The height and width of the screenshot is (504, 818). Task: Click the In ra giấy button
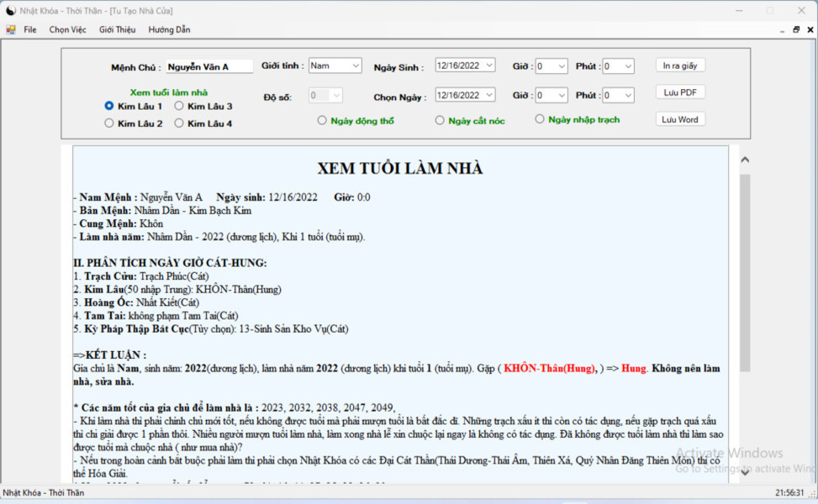click(x=680, y=66)
